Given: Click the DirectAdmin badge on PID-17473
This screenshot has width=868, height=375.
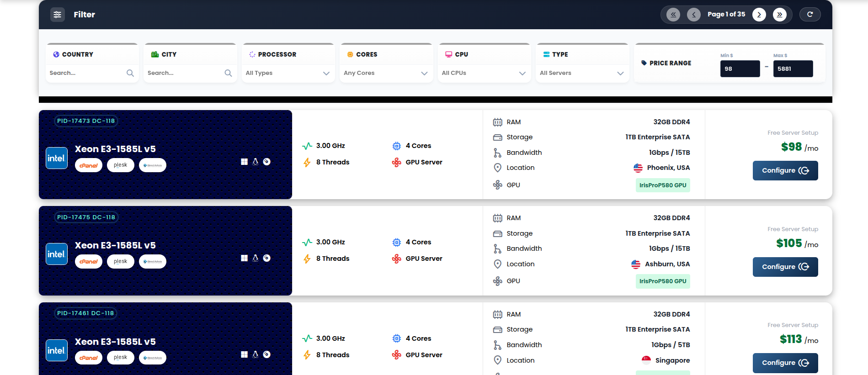Looking at the screenshot, I should point(153,165).
